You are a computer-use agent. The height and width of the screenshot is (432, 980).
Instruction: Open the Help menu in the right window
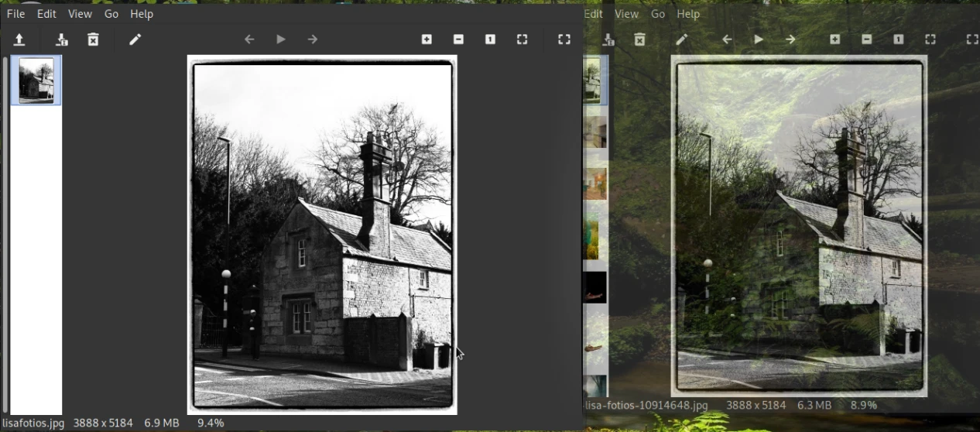click(x=687, y=14)
